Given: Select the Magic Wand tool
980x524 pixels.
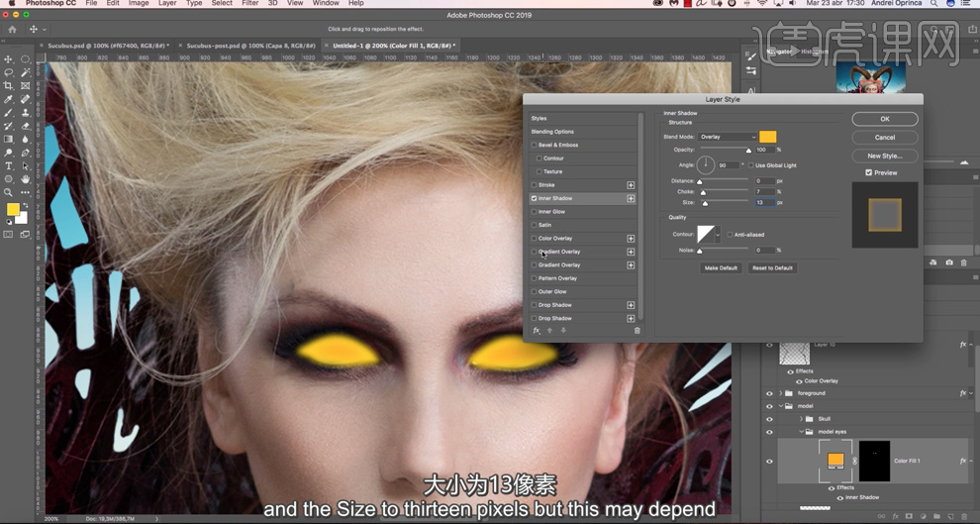Looking at the screenshot, I should [26, 72].
